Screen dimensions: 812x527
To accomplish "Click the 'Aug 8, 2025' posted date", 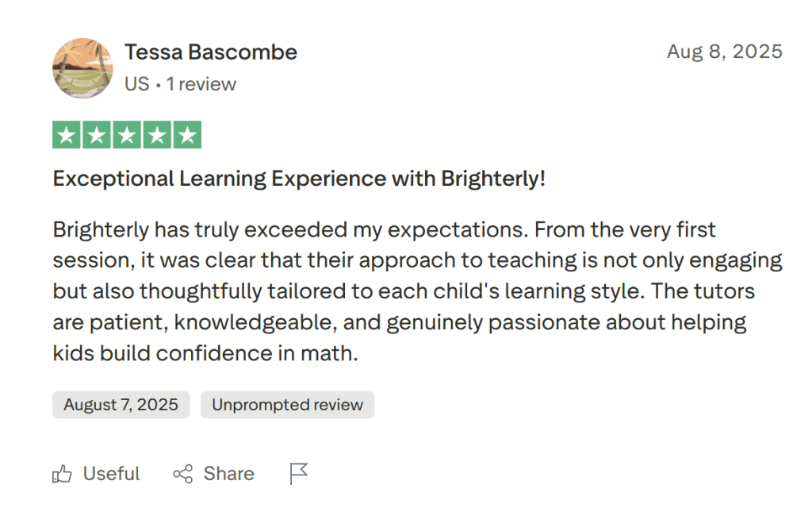I will [725, 51].
